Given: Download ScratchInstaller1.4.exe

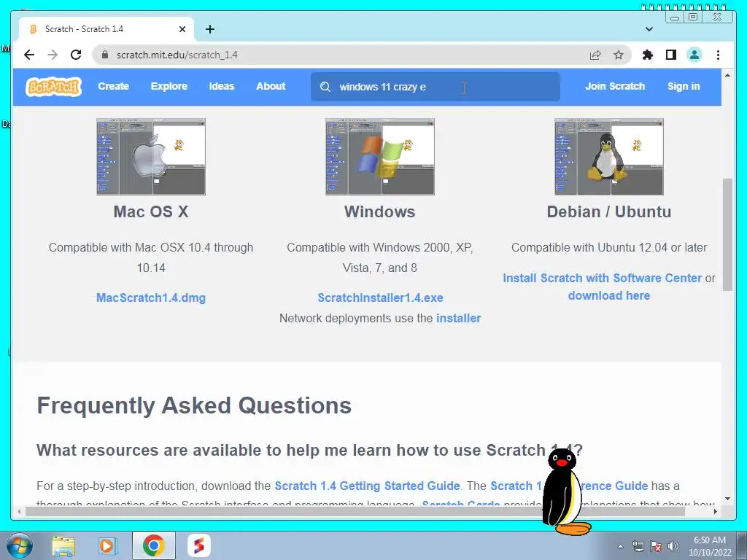Looking at the screenshot, I should coord(380,297).
